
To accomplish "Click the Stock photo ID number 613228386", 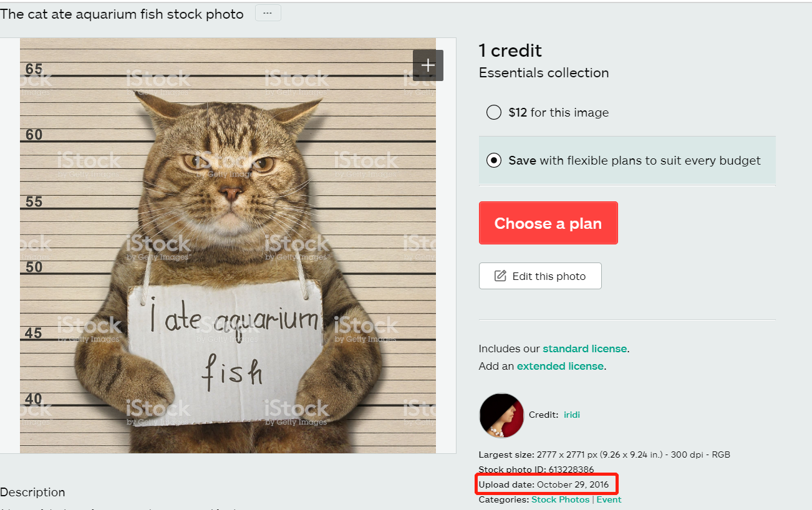I will (571, 469).
